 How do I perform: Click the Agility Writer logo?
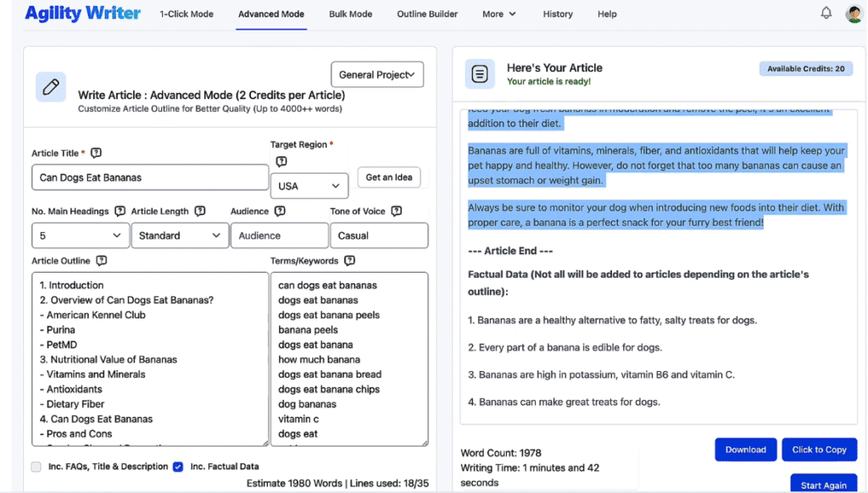82,14
